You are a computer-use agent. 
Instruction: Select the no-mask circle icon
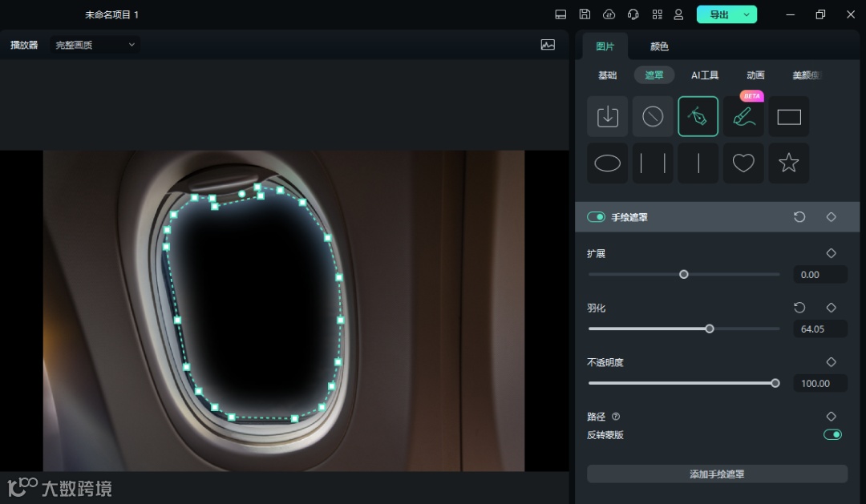tap(653, 116)
